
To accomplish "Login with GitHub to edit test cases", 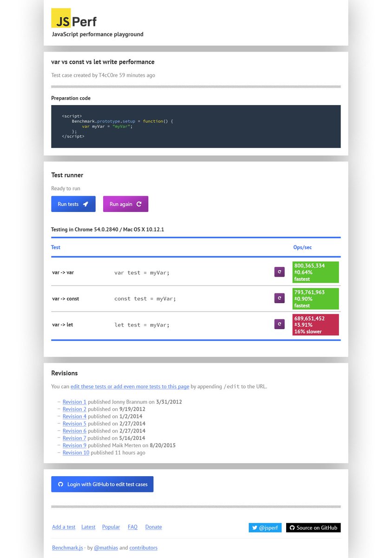I will point(102,484).
